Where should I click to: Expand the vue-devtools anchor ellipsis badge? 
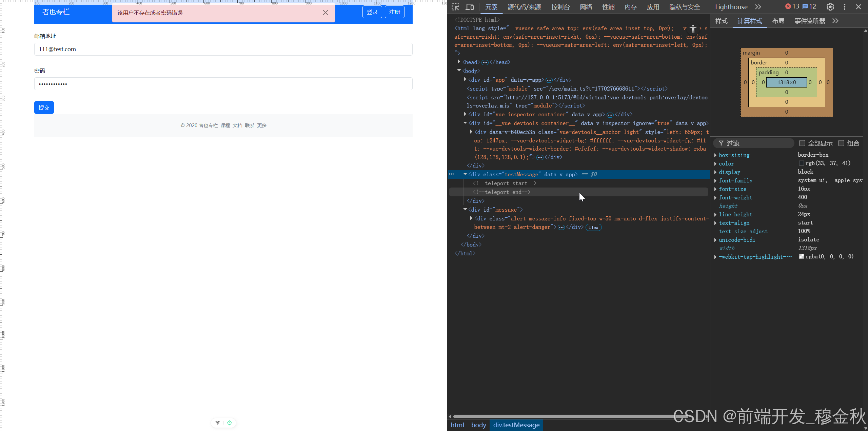(x=540, y=157)
